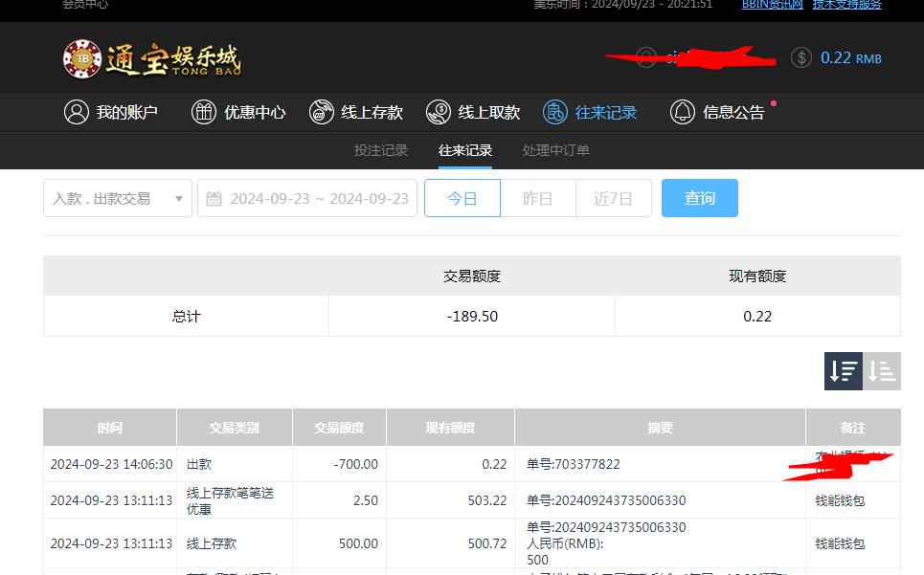Select the 近7日 filter button
Screen dimensions: 924x575
(x=613, y=198)
